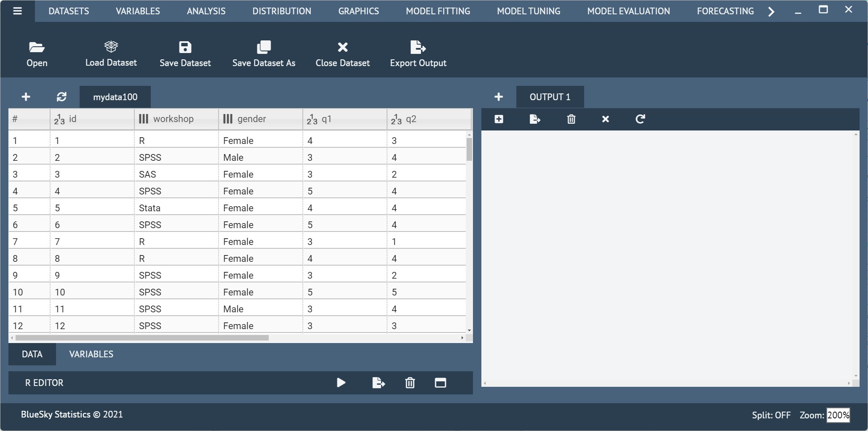The height and width of the screenshot is (431, 868).
Task: Select the OUTPUT 1 tab
Action: 550,96
